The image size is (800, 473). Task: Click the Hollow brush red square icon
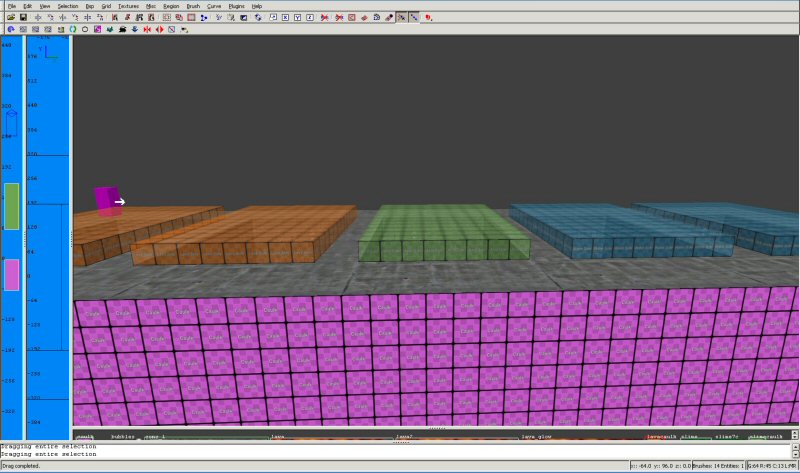[190, 18]
